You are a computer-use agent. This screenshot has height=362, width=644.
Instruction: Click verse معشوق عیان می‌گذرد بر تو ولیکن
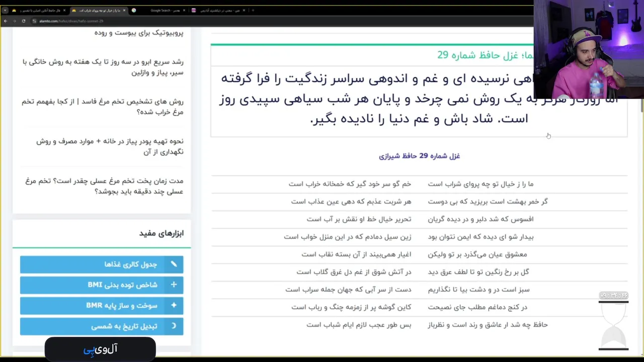[477, 254]
